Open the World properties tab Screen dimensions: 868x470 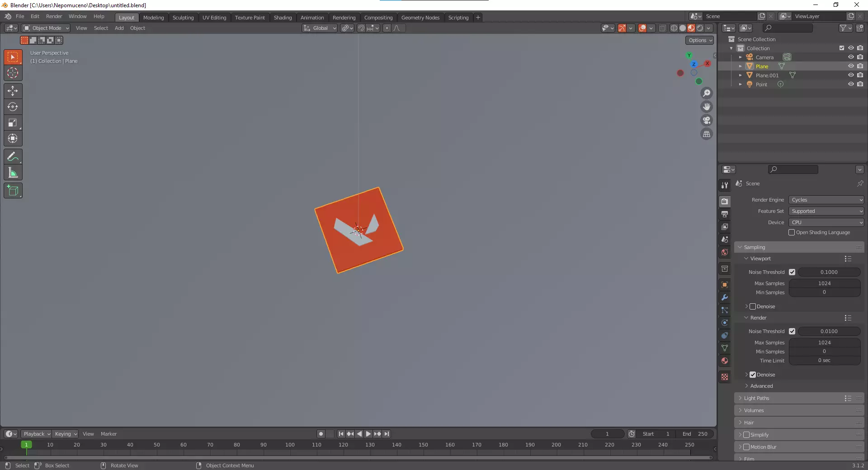tap(725, 252)
